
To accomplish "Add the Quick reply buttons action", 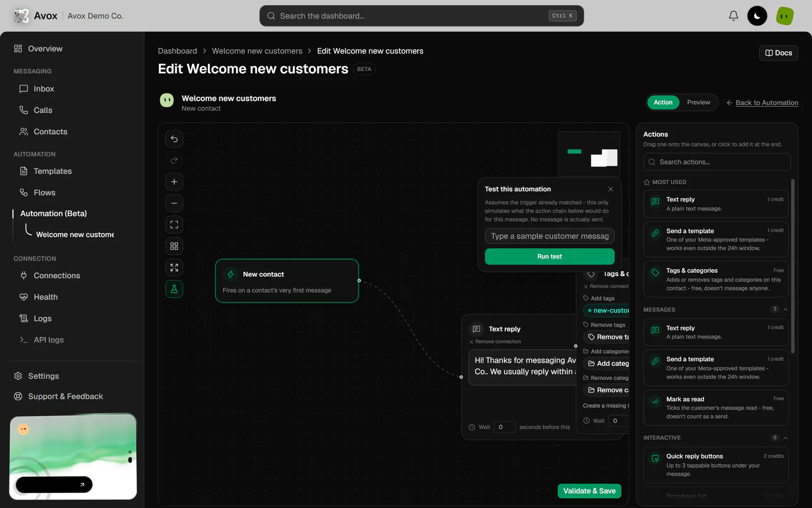I will [x=716, y=465].
